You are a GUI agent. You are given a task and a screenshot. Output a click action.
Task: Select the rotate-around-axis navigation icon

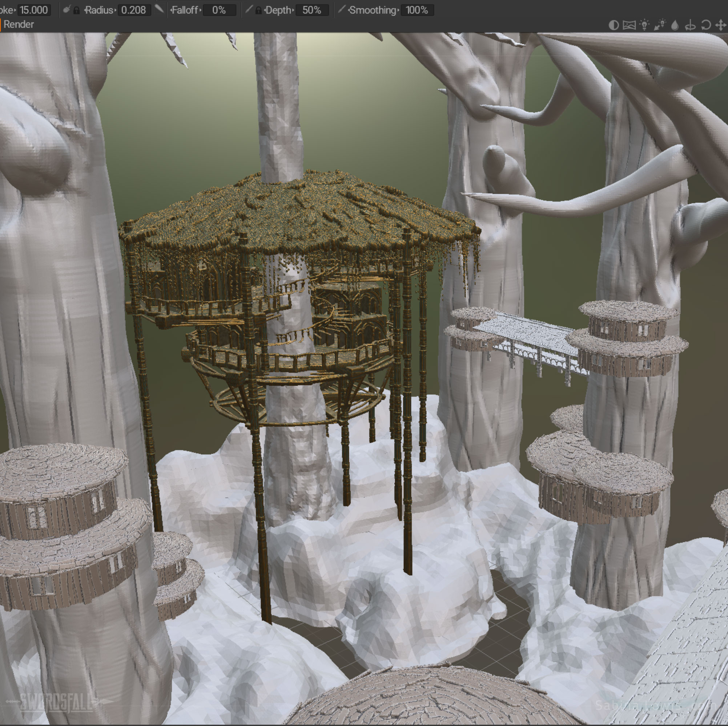[690, 25]
